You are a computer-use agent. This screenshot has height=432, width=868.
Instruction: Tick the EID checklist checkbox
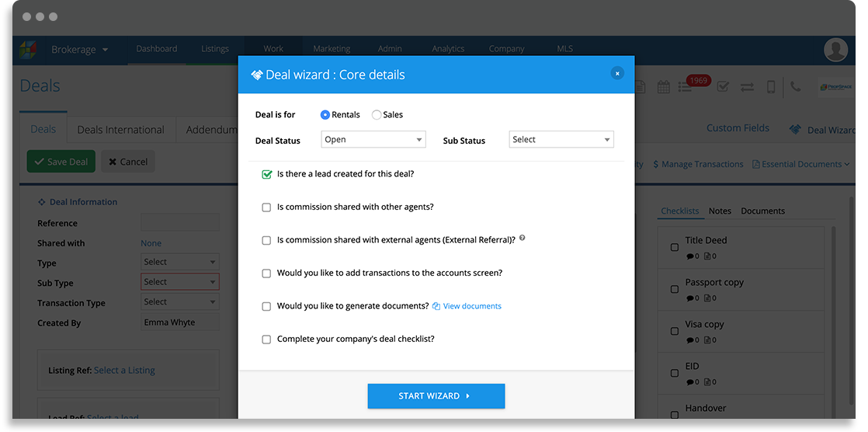tap(674, 373)
